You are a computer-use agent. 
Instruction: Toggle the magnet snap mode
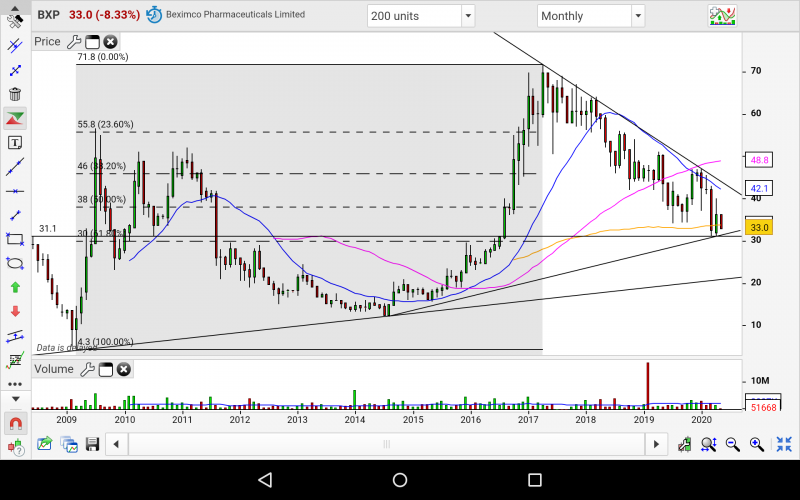pyautogui.click(x=15, y=424)
